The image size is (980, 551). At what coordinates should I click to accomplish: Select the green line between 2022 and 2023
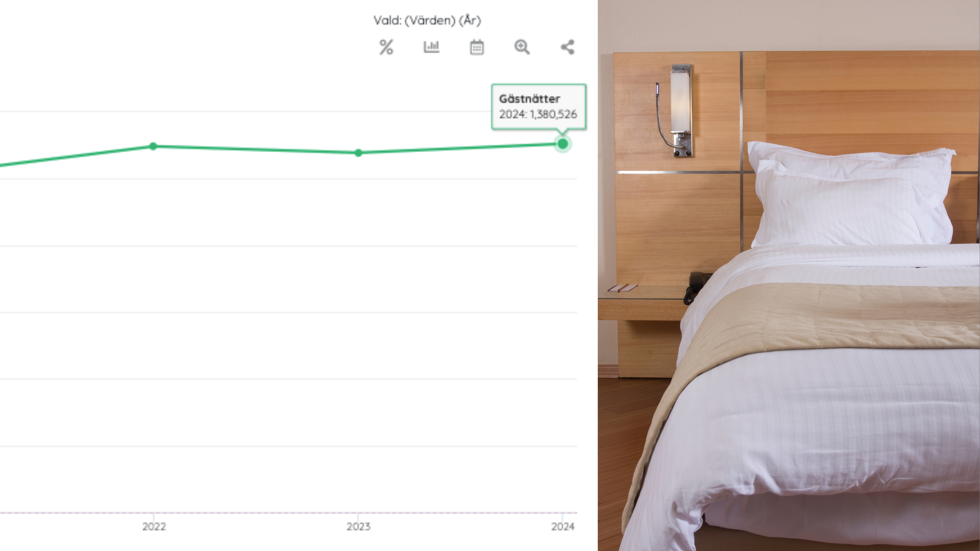[256, 149]
